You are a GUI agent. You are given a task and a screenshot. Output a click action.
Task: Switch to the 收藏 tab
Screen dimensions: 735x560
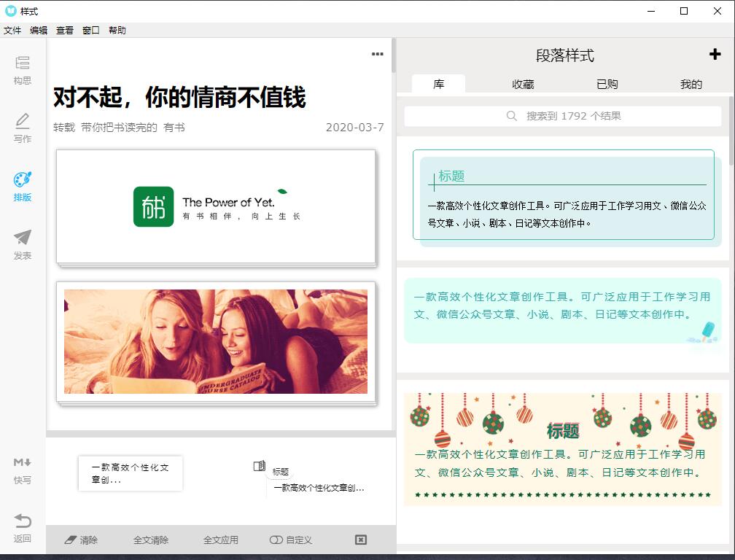pyautogui.click(x=523, y=85)
